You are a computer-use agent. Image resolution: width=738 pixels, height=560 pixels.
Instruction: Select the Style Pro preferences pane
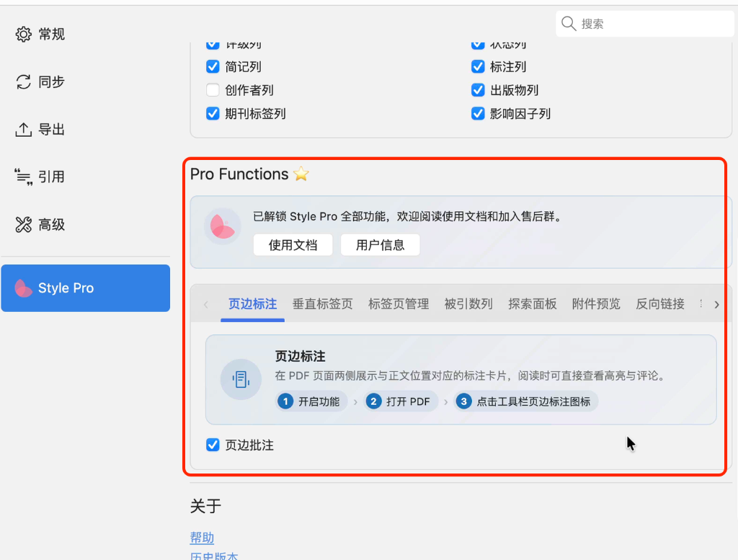tap(85, 288)
